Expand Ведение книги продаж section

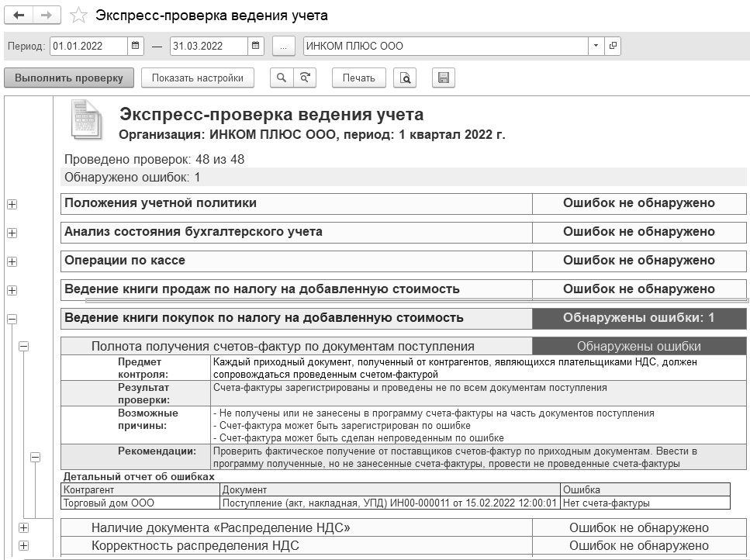point(12,290)
